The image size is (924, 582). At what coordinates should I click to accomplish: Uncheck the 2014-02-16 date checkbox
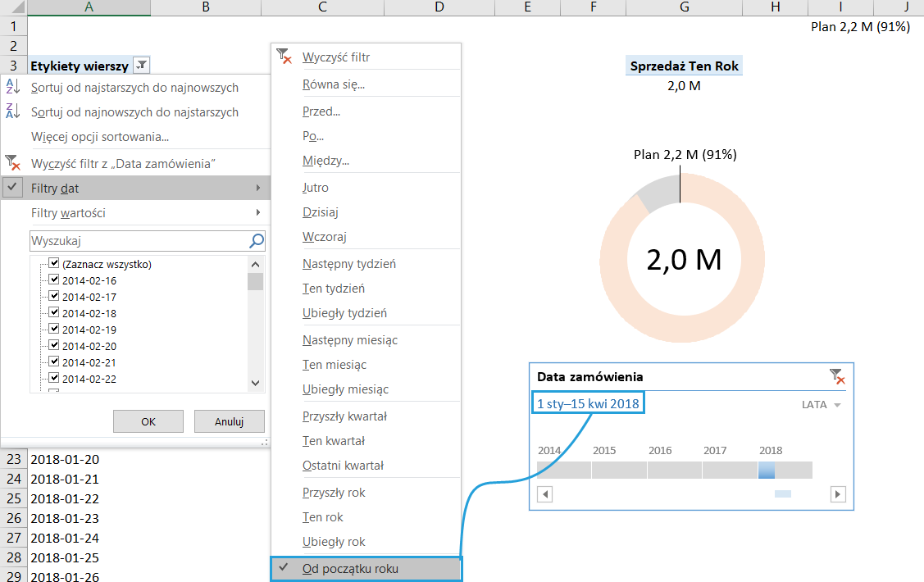54,280
